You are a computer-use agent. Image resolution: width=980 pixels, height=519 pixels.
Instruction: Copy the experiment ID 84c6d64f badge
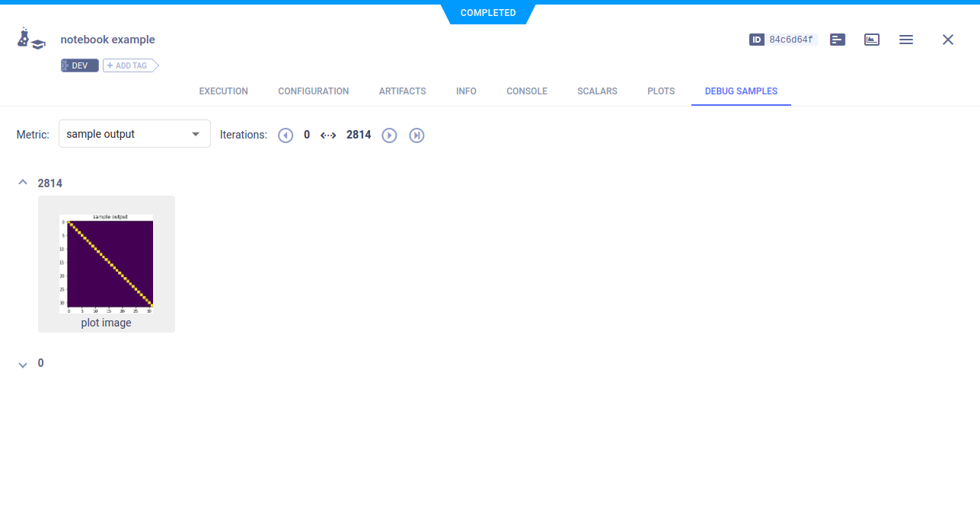click(x=783, y=40)
